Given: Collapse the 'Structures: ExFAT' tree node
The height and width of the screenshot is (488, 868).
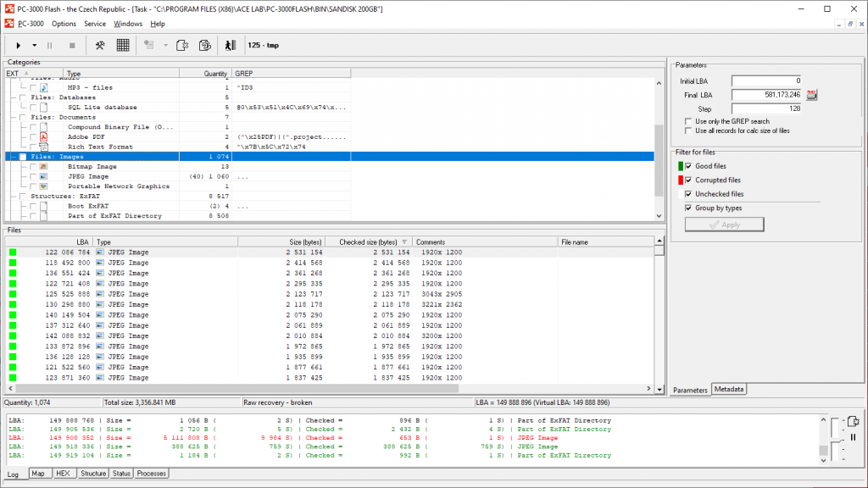Looking at the screenshot, I should coord(11,196).
